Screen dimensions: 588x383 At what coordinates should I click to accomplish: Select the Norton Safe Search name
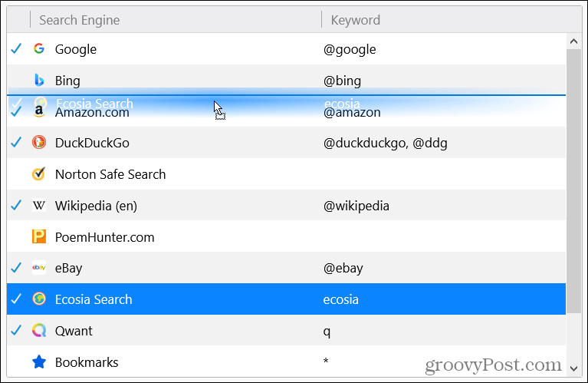[x=110, y=174]
